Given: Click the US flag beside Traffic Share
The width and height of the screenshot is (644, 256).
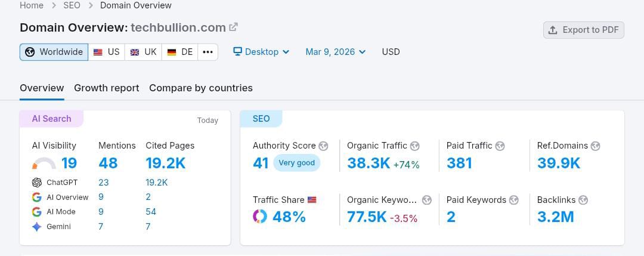Looking at the screenshot, I should (x=312, y=200).
